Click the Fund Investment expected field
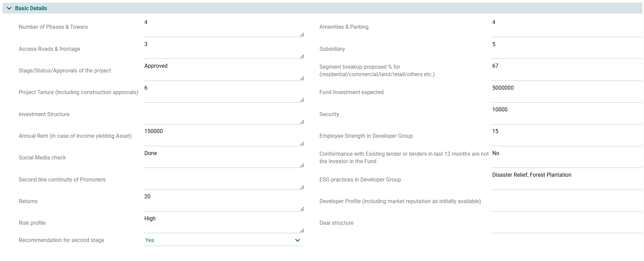 click(x=565, y=92)
